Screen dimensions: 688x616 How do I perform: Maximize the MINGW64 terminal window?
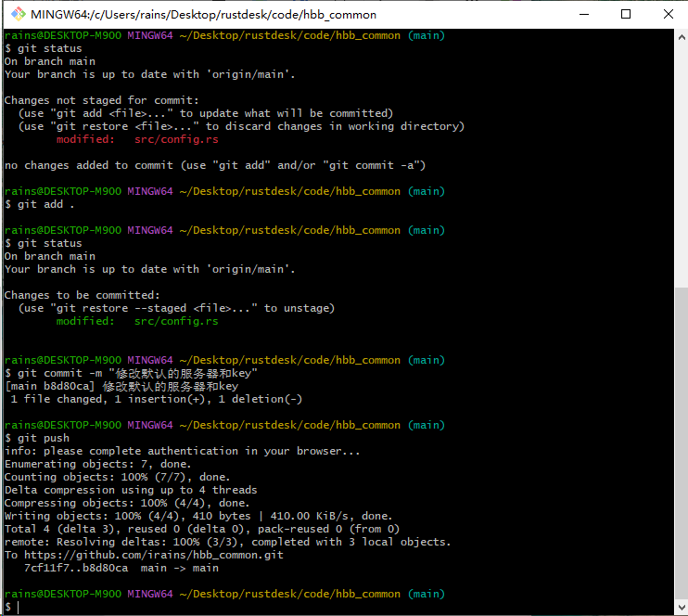point(626,14)
